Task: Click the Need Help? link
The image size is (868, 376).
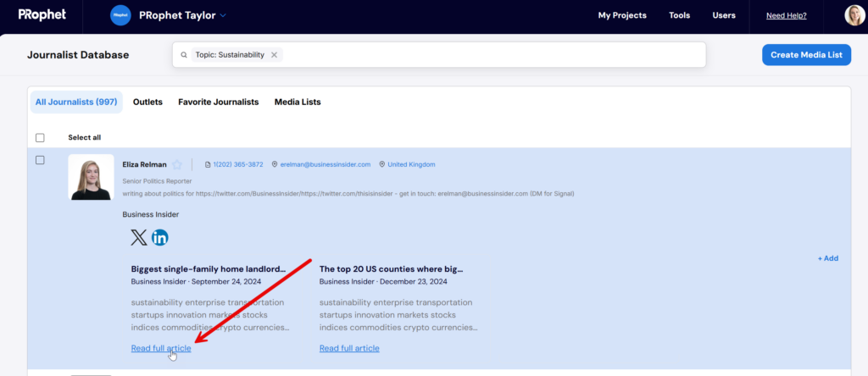Action: point(786,15)
